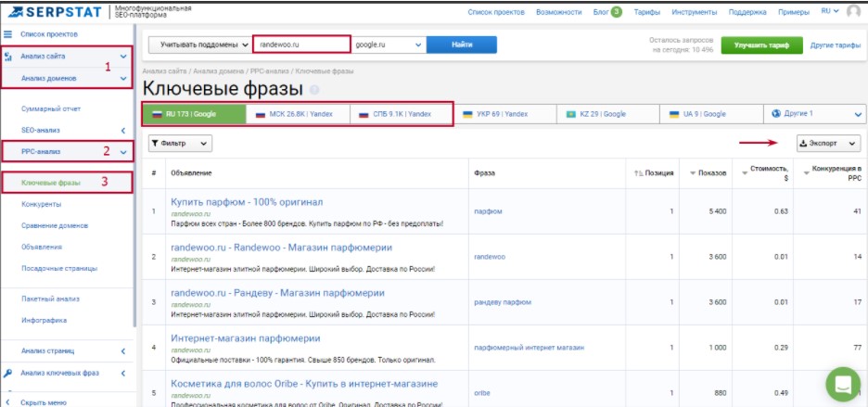Open Возможности in top navigation
868x407 pixels.
tap(559, 12)
